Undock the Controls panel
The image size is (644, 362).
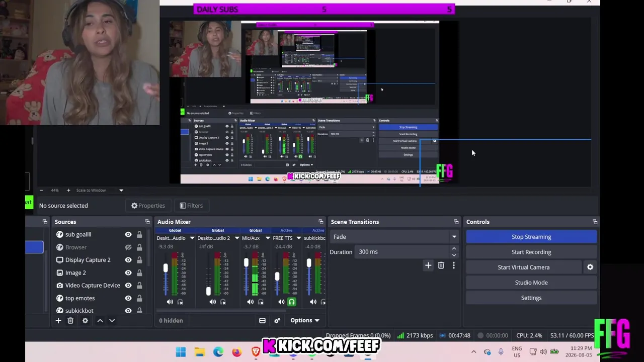(x=595, y=222)
